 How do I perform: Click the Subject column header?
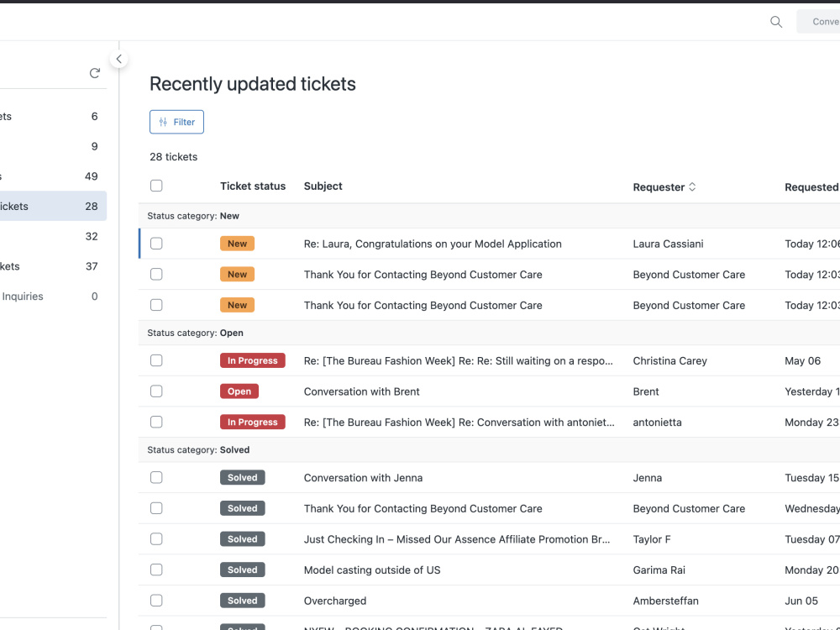pos(323,186)
